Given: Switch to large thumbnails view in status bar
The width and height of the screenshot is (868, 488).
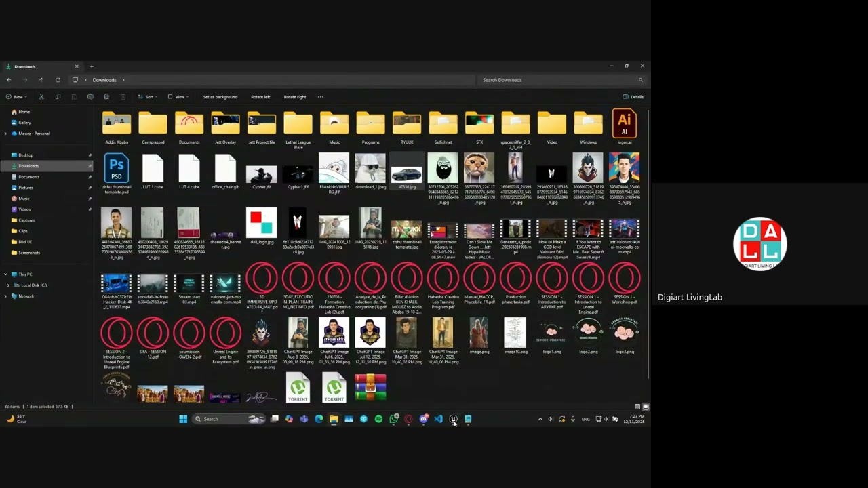Looking at the screenshot, I should tap(646, 407).
